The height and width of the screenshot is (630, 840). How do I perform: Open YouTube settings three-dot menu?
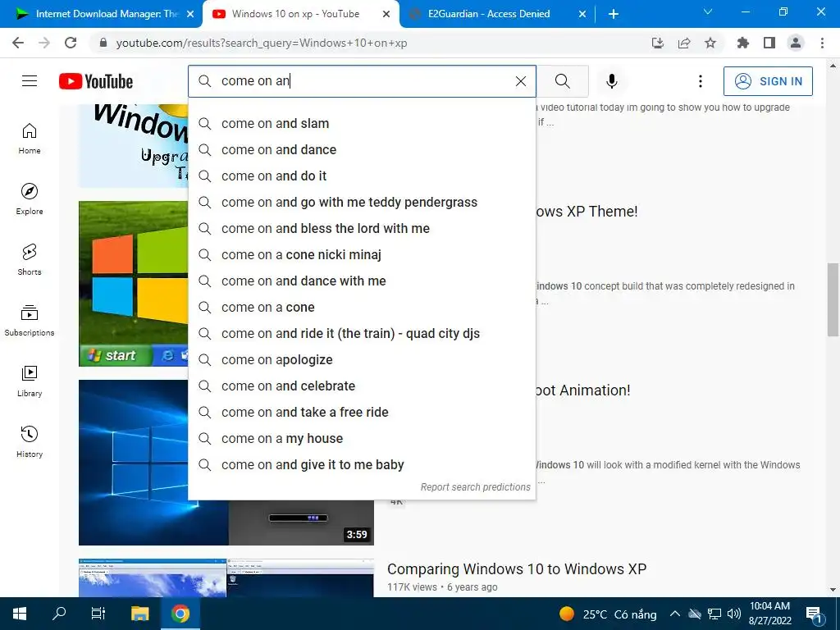tap(701, 81)
